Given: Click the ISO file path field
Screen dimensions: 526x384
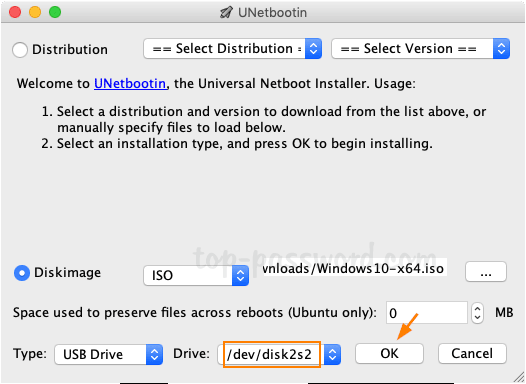Looking at the screenshot, I should click(354, 268).
